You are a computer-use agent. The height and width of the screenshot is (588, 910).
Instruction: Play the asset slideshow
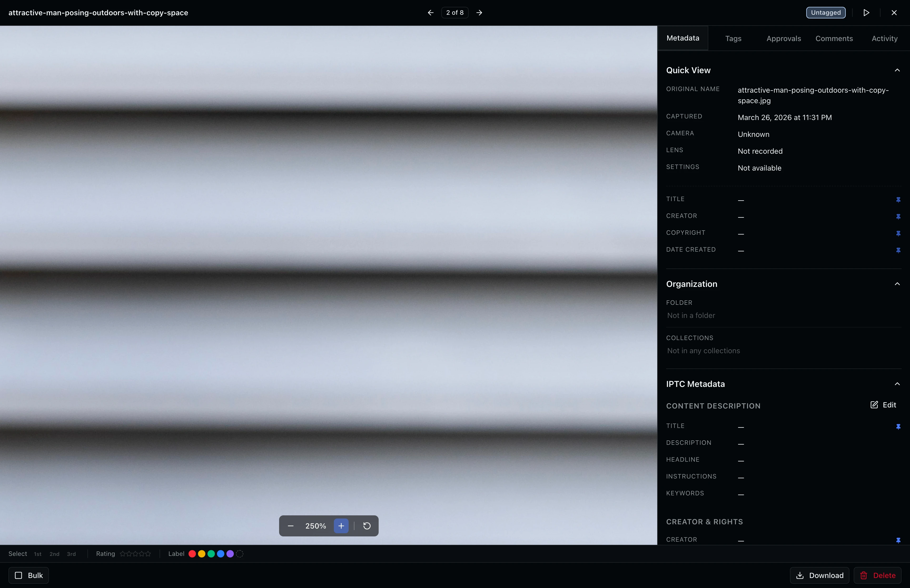pos(866,12)
